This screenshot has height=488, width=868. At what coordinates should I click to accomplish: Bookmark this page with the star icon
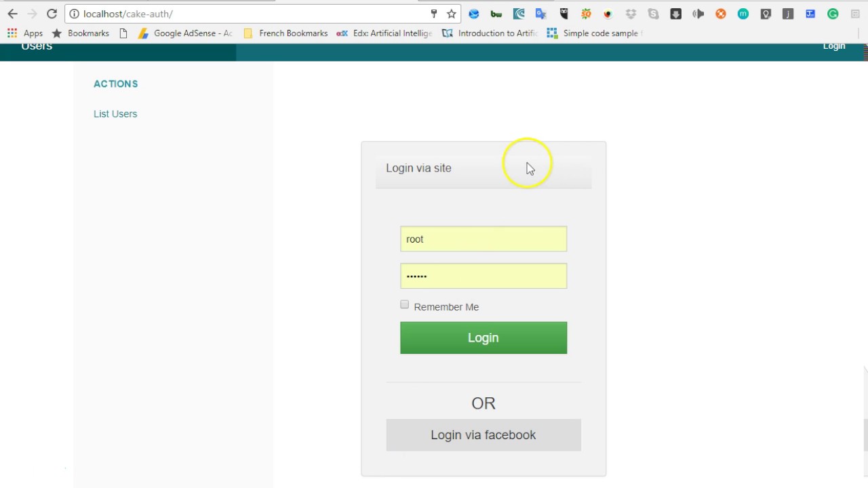coord(452,14)
